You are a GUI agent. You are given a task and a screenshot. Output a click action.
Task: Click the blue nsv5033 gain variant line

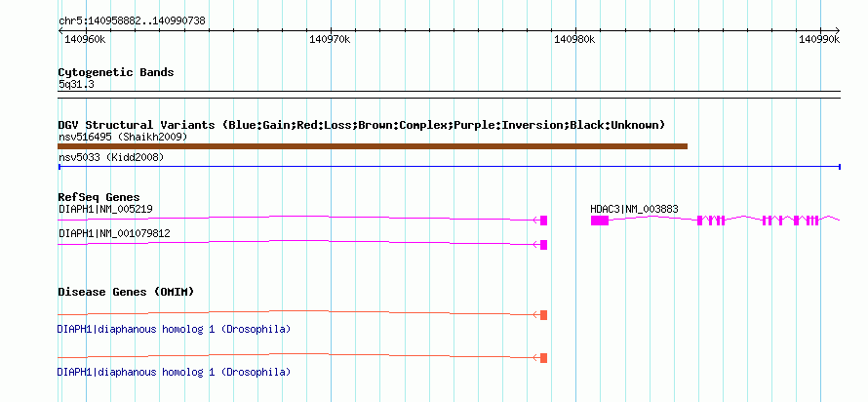[450, 166]
